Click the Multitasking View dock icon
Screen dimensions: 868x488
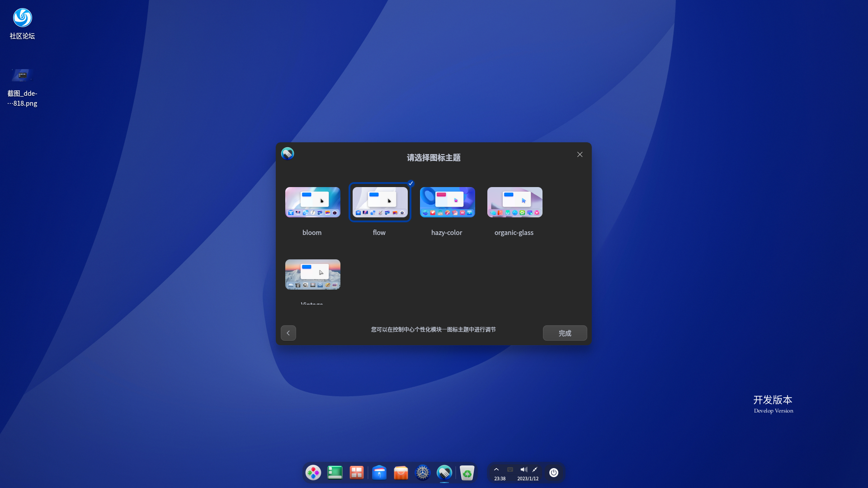(357, 472)
